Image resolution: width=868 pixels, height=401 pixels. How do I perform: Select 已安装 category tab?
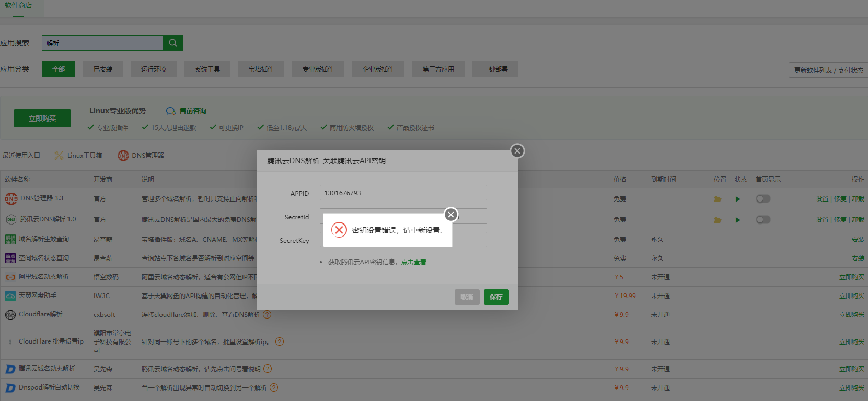(x=103, y=69)
